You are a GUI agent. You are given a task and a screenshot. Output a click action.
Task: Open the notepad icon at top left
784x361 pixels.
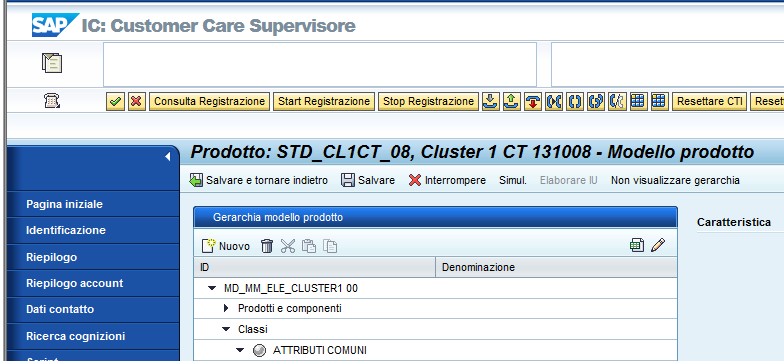pos(52,63)
